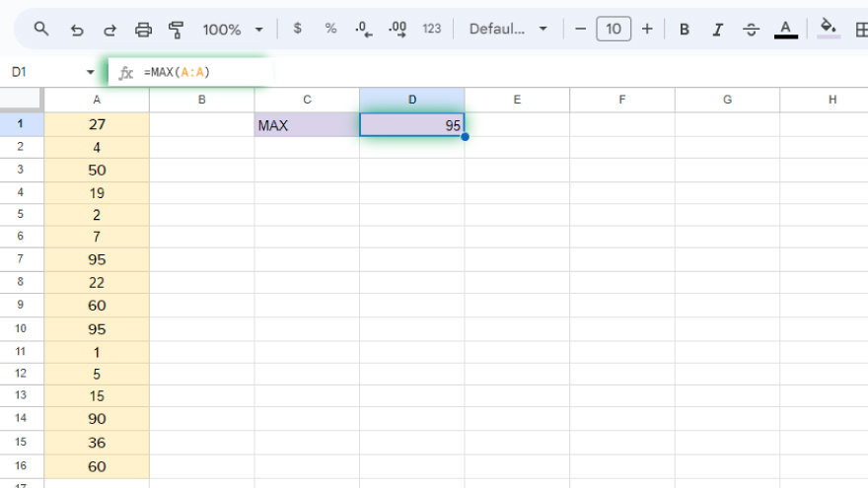The image size is (868, 488).
Task: Undo the last action
Action: pyautogui.click(x=77, y=30)
